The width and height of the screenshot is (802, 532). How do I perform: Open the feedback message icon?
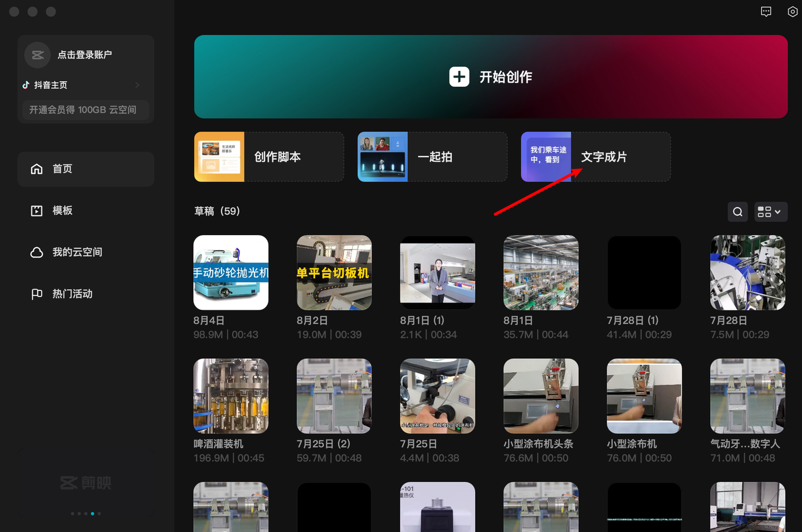coord(766,12)
